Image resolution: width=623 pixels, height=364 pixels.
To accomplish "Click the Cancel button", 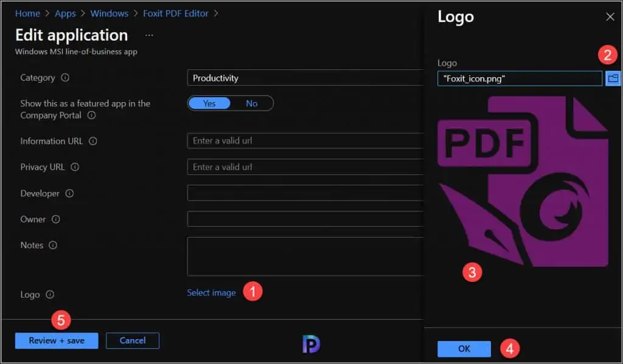I will point(133,340).
